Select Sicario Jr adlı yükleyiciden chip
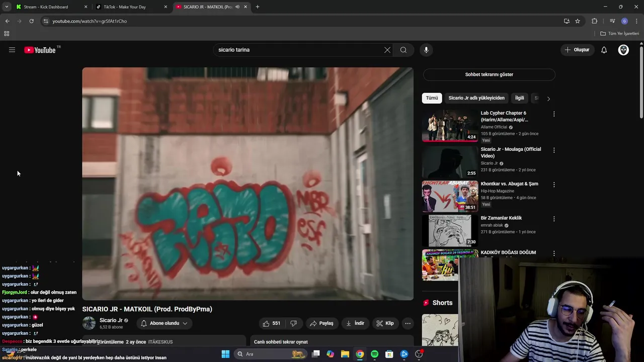 point(476,98)
